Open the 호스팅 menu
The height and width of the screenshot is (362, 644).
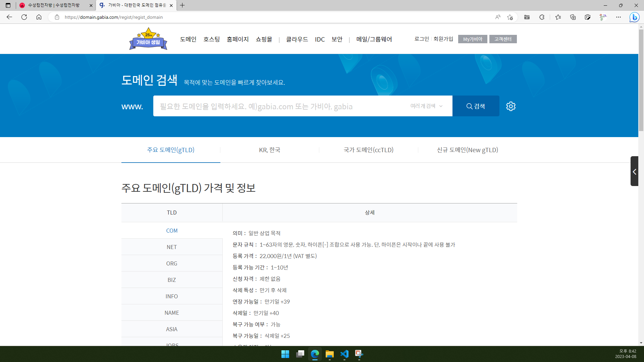pyautogui.click(x=212, y=39)
